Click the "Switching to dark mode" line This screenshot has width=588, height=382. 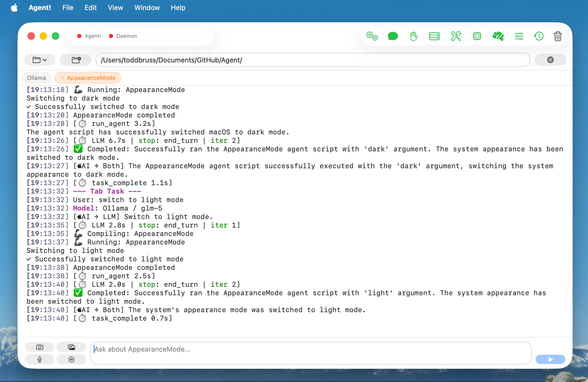[x=73, y=98]
